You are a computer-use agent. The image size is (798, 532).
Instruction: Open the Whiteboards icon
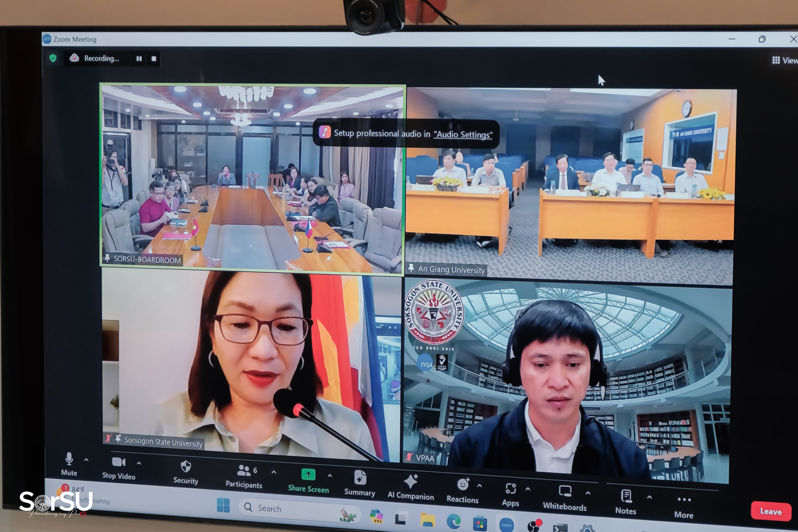click(565, 491)
